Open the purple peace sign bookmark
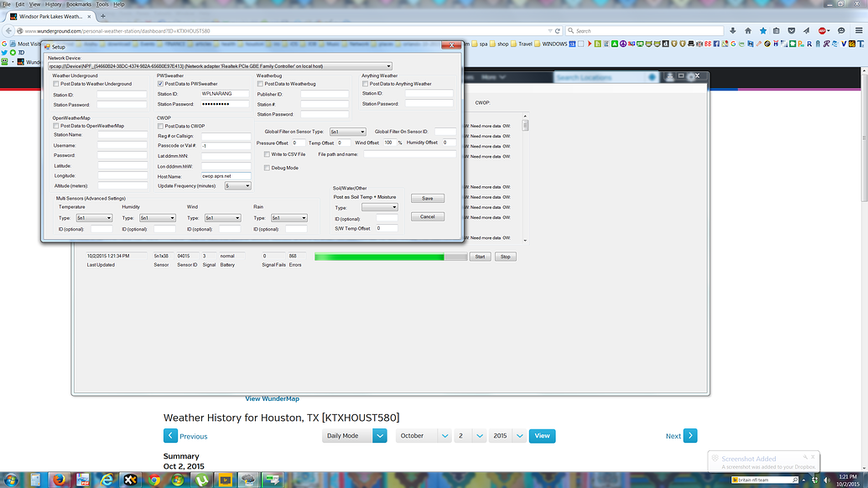 pyautogui.click(x=623, y=44)
